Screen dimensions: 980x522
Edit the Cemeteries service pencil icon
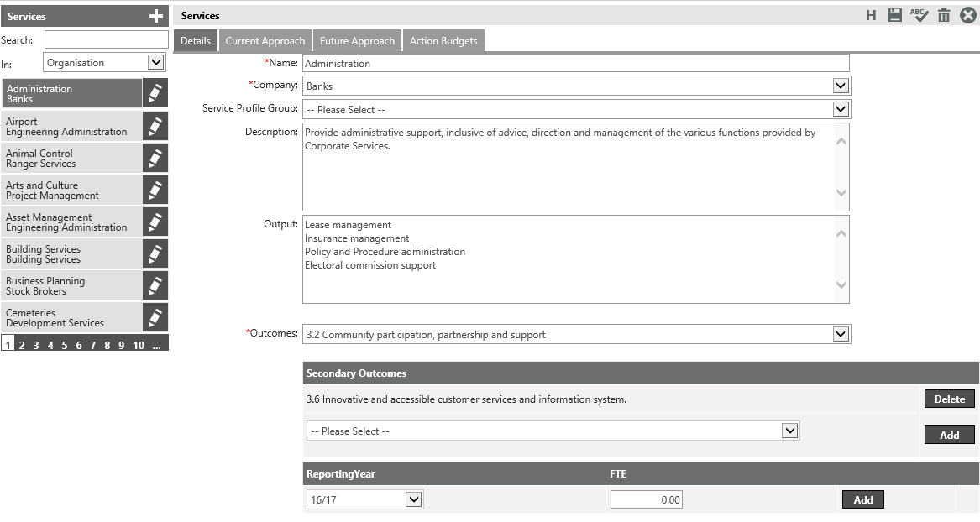[x=155, y=317]
